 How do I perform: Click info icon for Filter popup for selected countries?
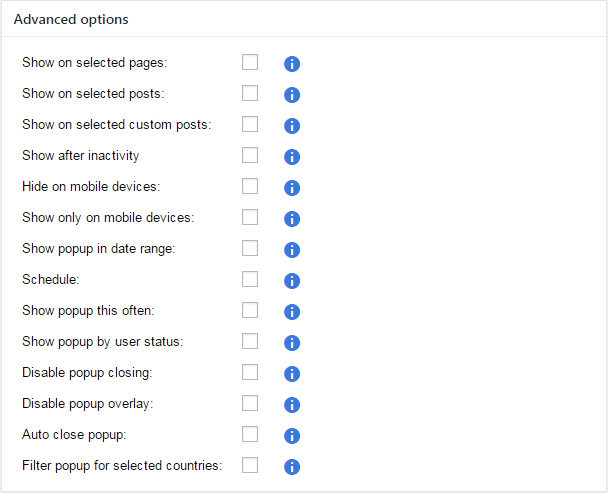tap(292, 467)
